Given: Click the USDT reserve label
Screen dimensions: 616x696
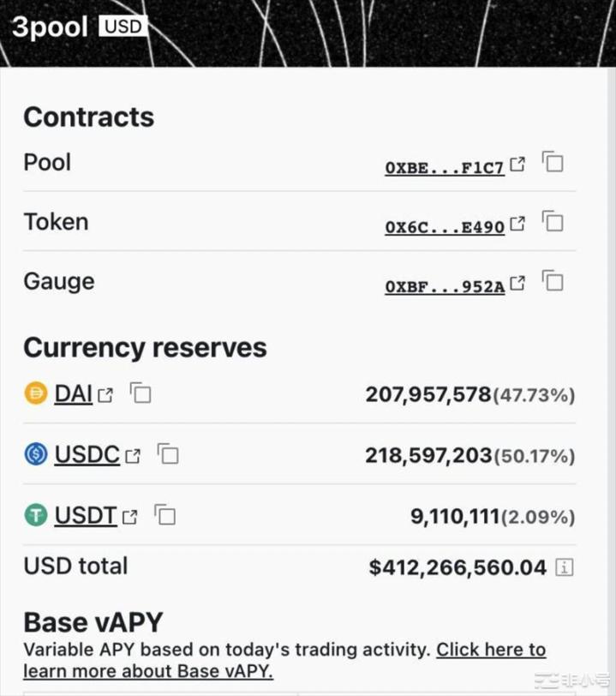Looking at the screenshot, I should click(86, 515).
